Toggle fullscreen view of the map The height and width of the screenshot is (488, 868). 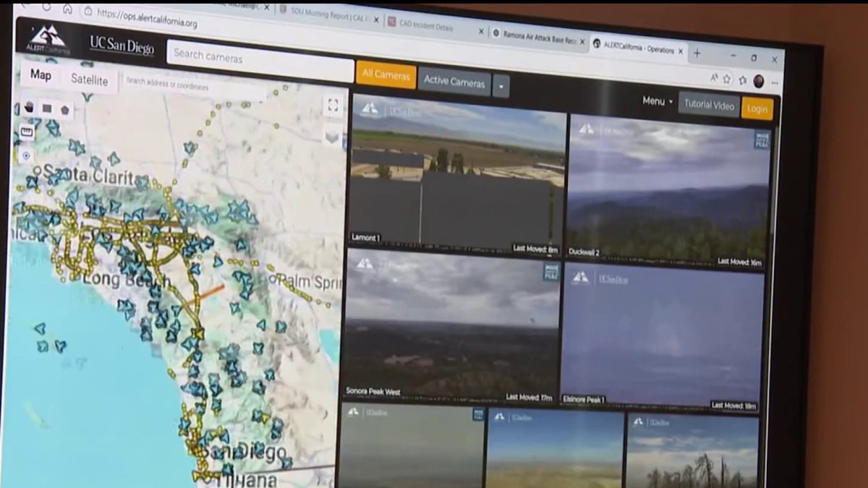point(333,106)
